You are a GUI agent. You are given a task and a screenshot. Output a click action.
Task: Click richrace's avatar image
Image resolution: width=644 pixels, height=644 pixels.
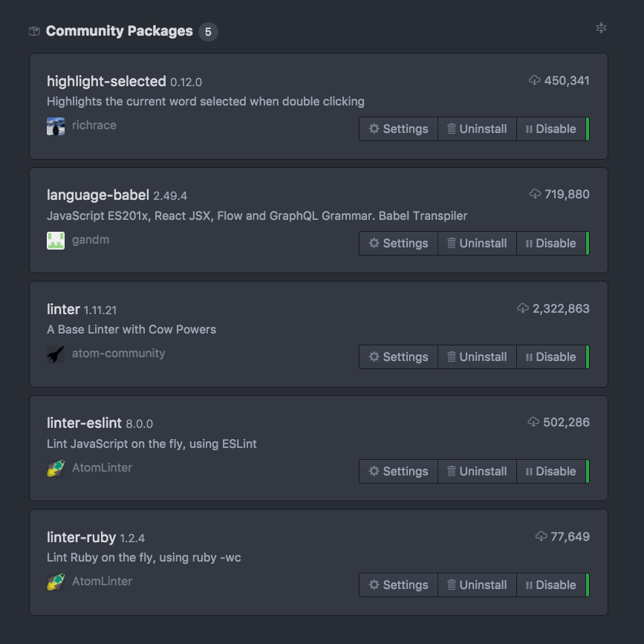(x=56, y=126)
